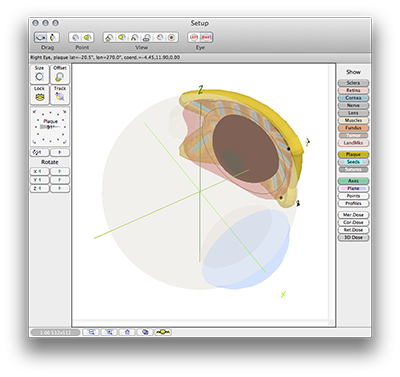Image resolution: width=400 pixels, height=377 pixels.
Task: Show 3D Dose overlay
Action: pos(353,237)
